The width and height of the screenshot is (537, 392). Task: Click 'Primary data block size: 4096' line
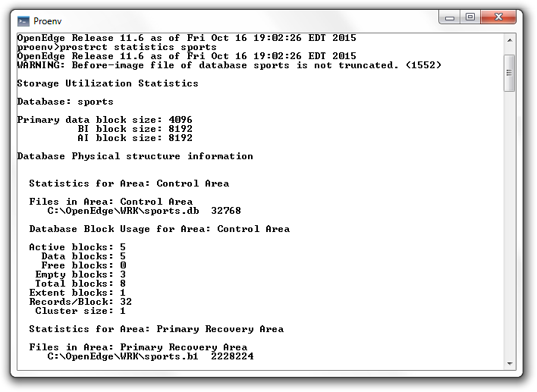click(105, 120)
